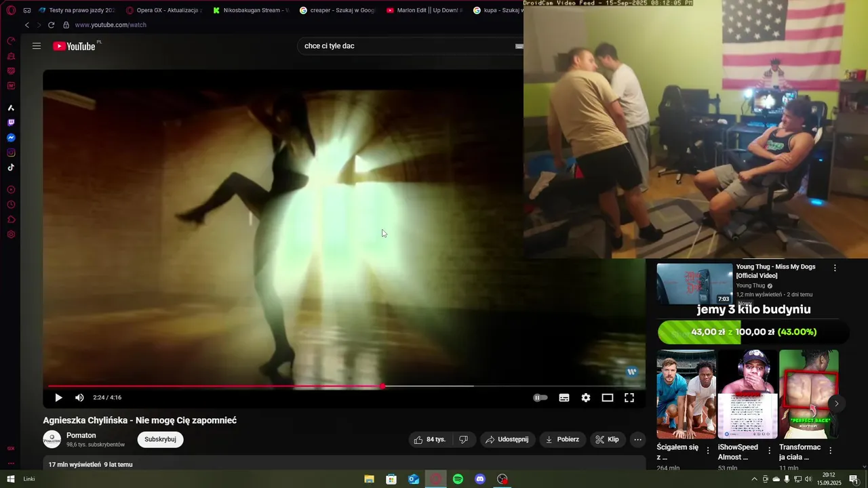Enter fullscreen mode for the video

click(x=629, y=398)
